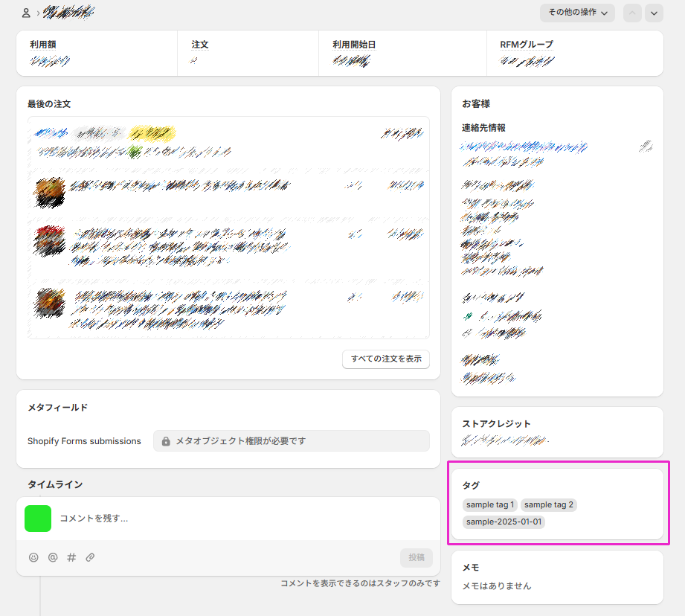The image size is (685, 616).
Task: Click the attachment paperclip icon
Action: pos(90,557)
